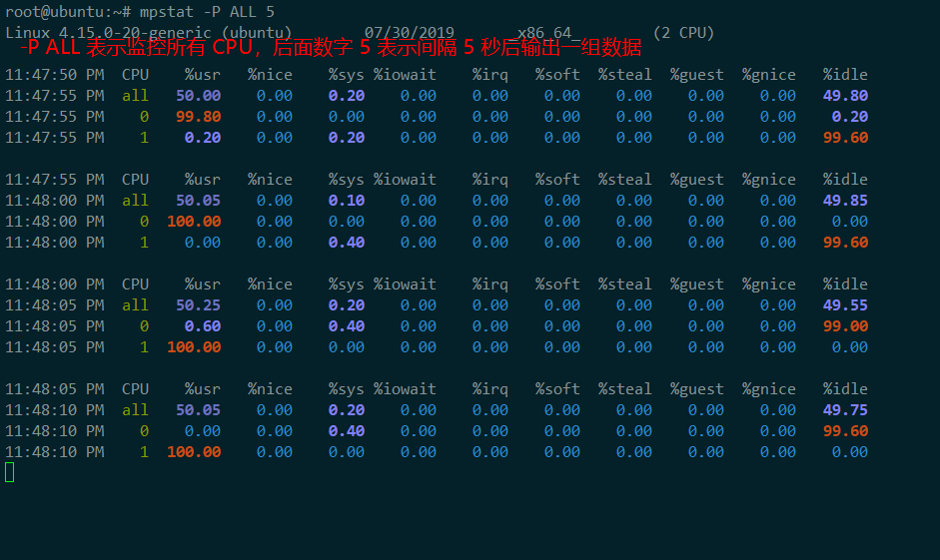Click the 49.55 %idle value
Screen dimensions: 940x560
(x=845, y=305)
